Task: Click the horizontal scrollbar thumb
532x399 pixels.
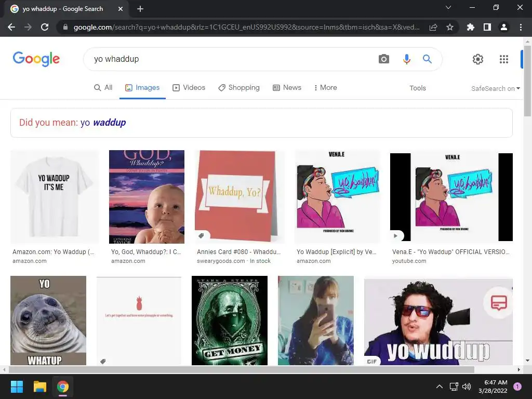Action: 241,369
